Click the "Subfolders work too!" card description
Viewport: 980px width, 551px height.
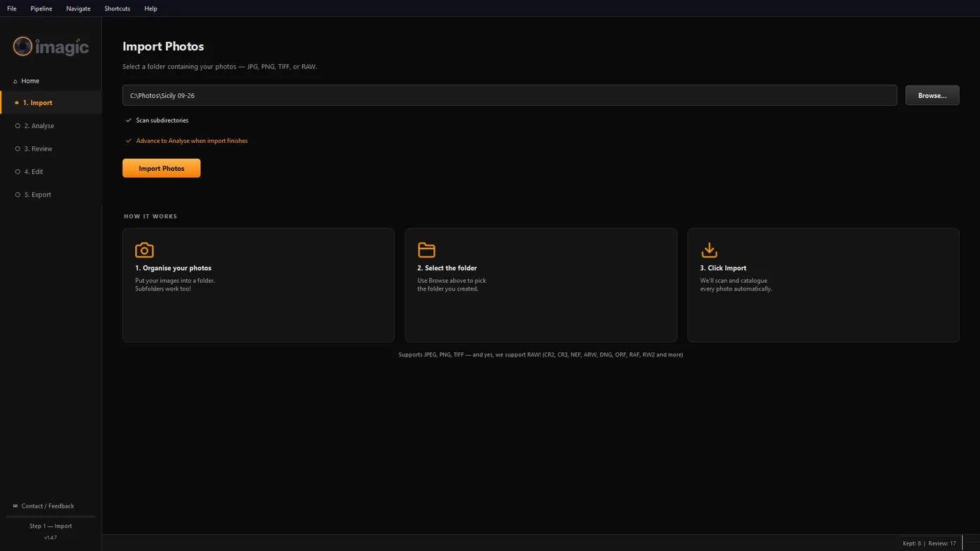point(163,288)
